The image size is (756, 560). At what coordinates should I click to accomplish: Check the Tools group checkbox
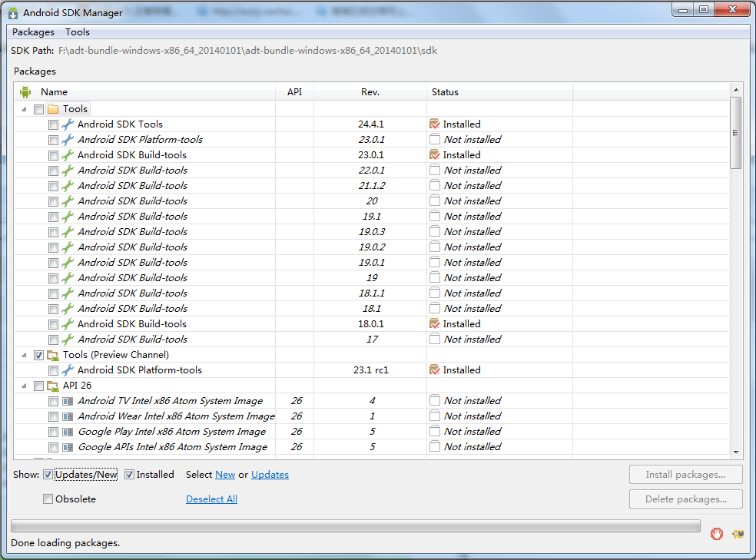tap(38, 109)
